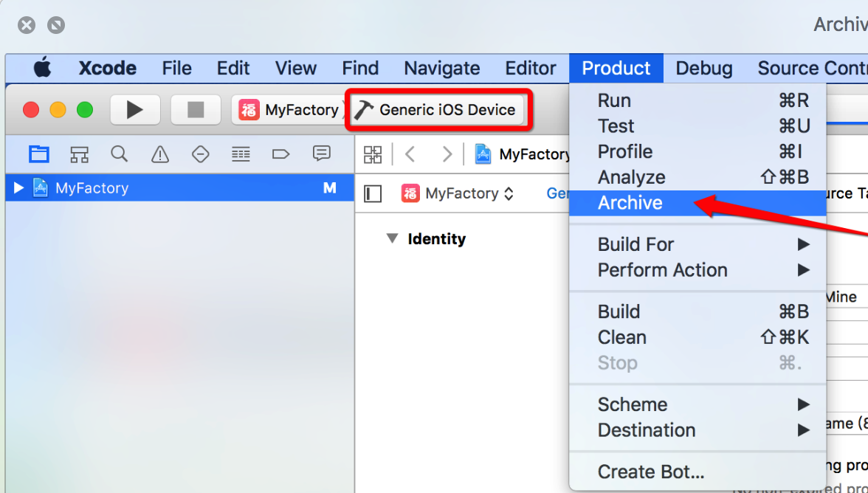The width and height of the screenshot is (868, 493).
Task: Choose Create Bot… menu item
Action: 697,472
